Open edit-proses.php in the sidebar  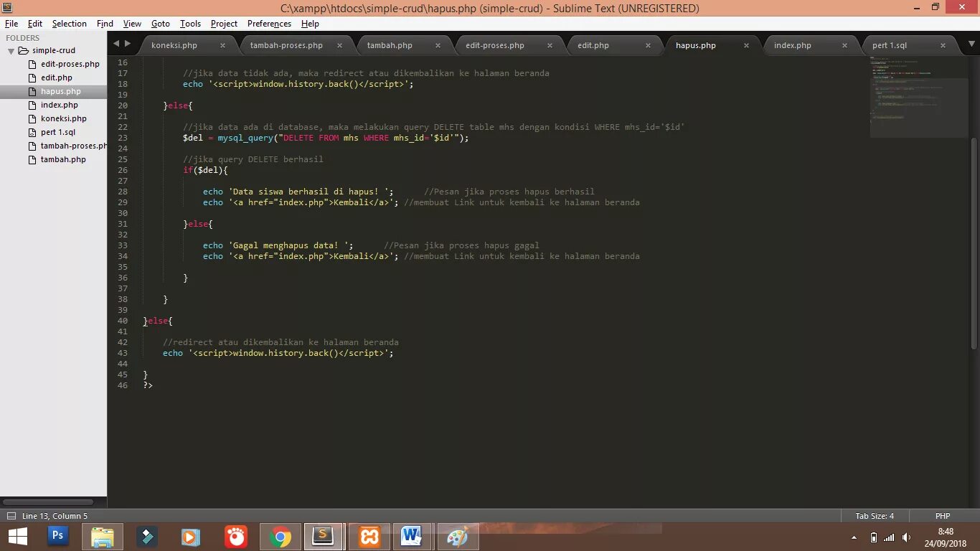coord(70,64)
